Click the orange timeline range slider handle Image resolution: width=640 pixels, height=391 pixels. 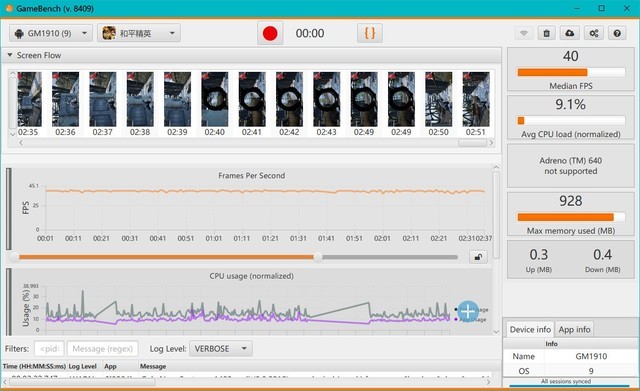(x=317, y=257)
